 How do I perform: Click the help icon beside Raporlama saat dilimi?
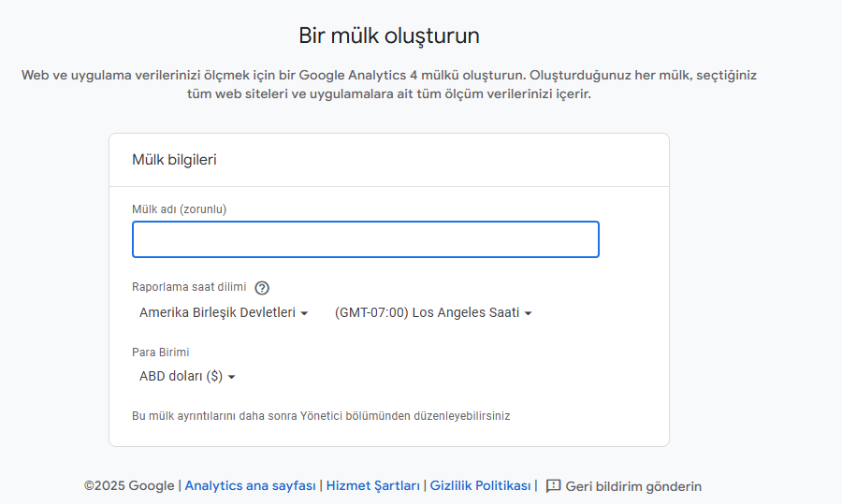pyautogui.click(x=262, y=288)
